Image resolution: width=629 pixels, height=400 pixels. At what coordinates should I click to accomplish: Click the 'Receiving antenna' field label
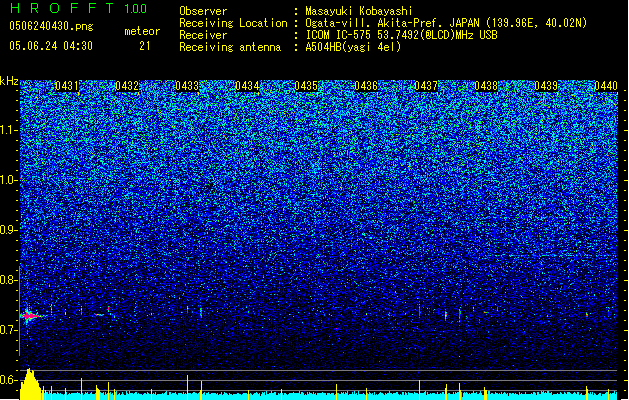tap(230, 47)
